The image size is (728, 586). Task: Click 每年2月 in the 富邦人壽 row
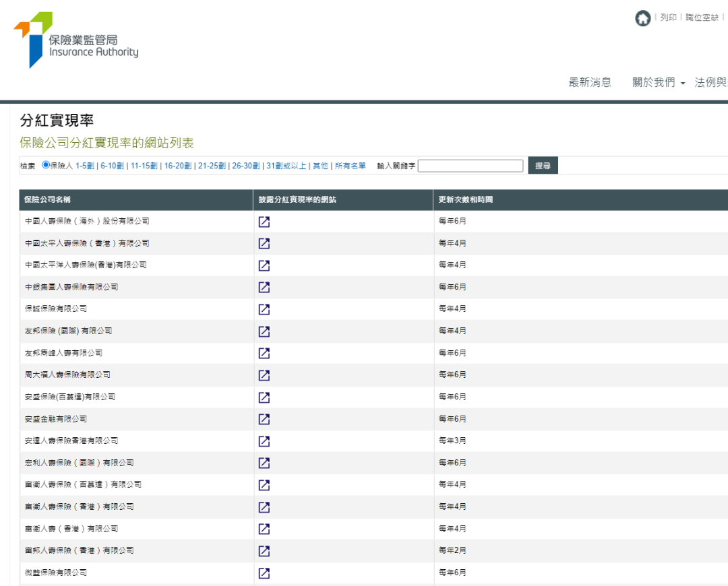pyautogui.click(x=452, y=550)
